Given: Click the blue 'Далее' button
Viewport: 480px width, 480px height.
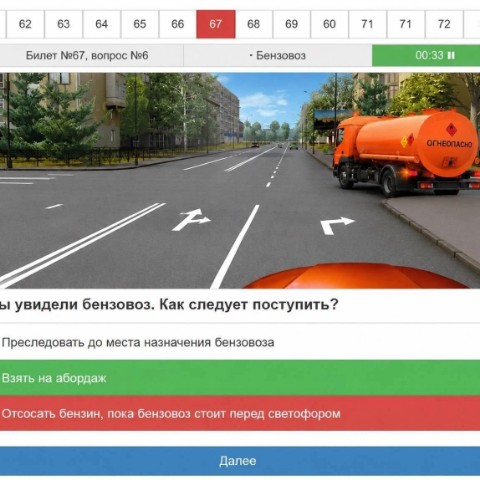Looking at the screenshot, I should pyautogui.click(x=240, y=461).
